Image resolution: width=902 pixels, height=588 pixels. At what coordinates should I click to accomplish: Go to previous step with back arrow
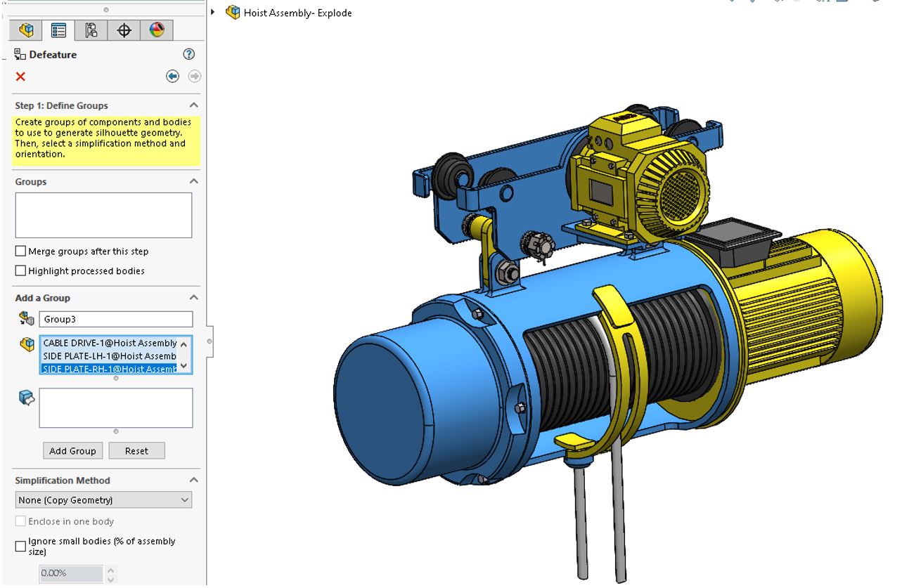172,76
